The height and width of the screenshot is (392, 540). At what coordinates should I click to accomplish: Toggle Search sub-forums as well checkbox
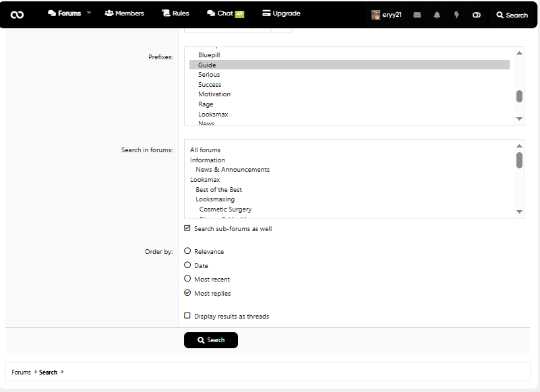187,228
